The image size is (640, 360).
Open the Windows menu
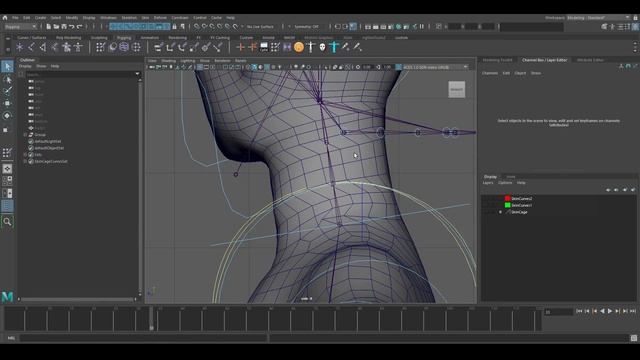tap(108, 18)
